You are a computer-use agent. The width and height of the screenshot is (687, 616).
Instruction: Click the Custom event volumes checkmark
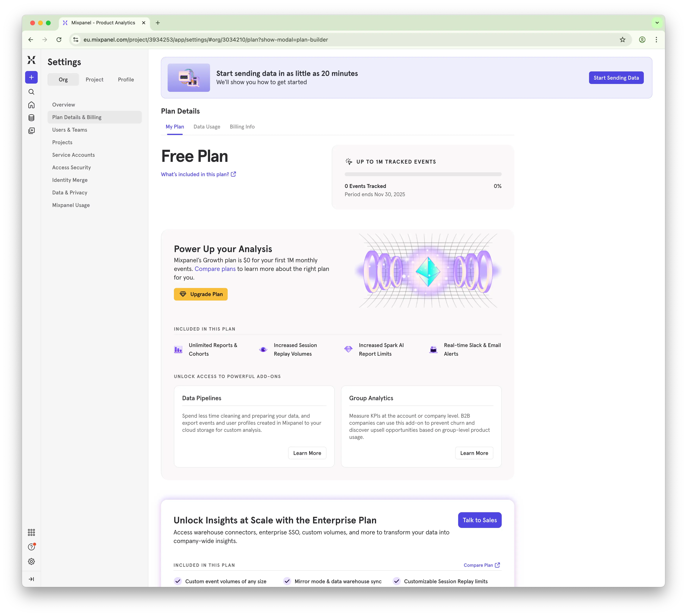click(178, 581)
